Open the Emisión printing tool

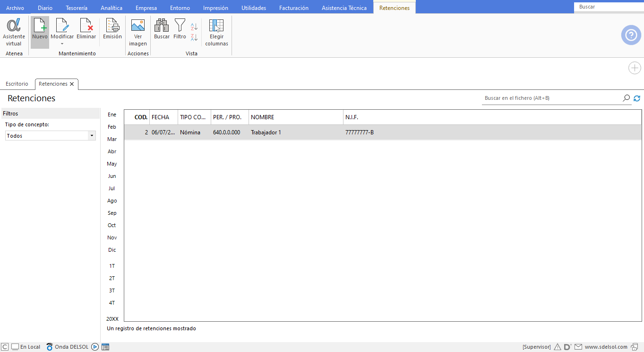tap(112, 29)
